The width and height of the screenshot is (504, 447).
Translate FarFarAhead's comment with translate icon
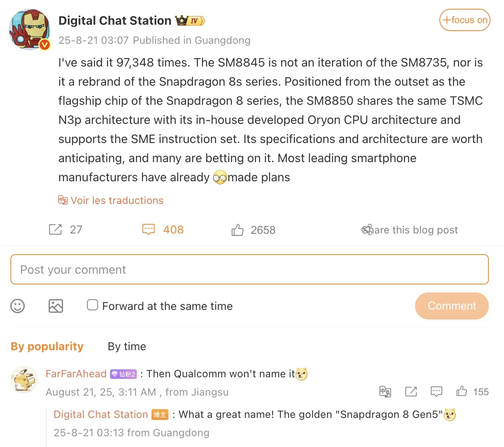(x=385, y=392)
